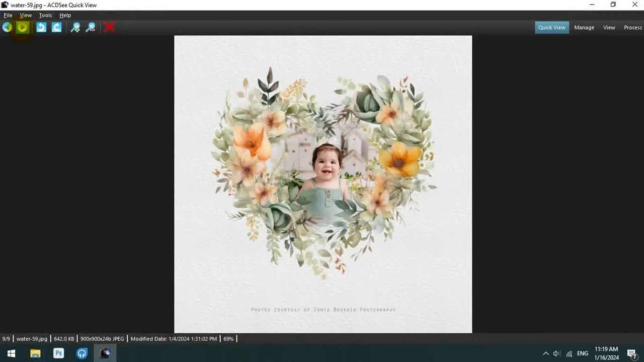Switch to Manage mode
This screenshot has width=644, height=362.
click(584, 28)
